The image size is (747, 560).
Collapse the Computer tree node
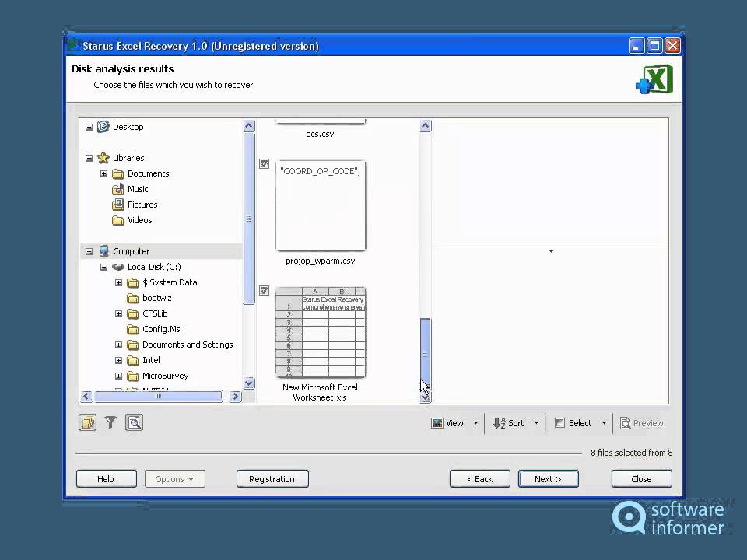point(89,251)
